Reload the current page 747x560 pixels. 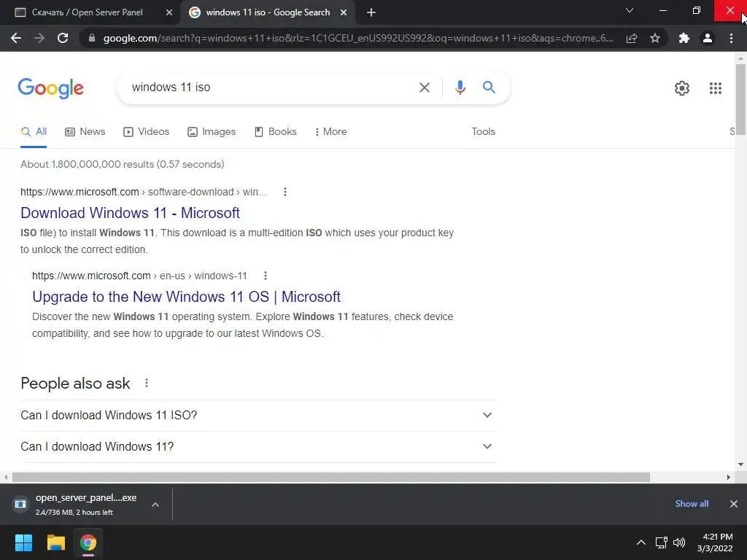tap(63, 38)
